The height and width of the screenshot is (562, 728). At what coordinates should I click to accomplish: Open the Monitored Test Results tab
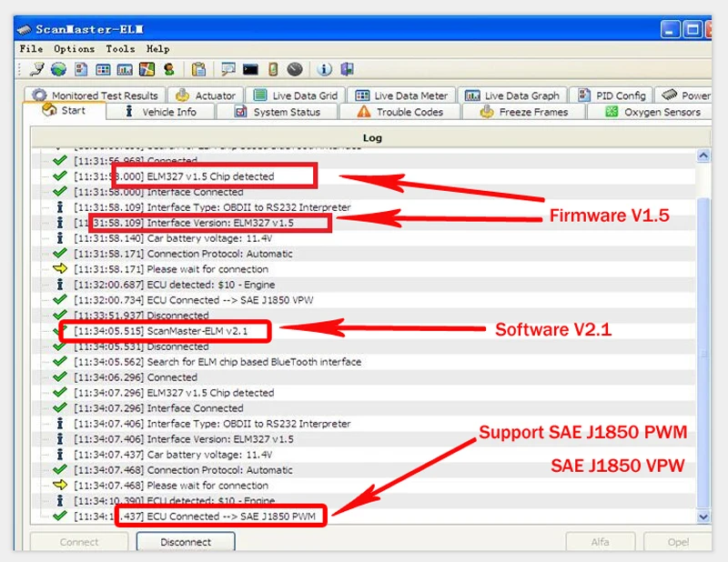coord(95,95)
